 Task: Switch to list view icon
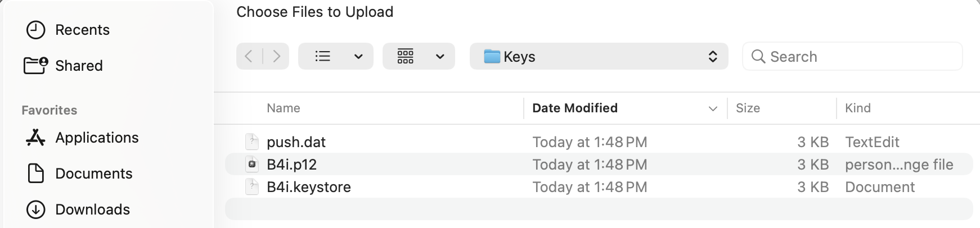(323, 56)
